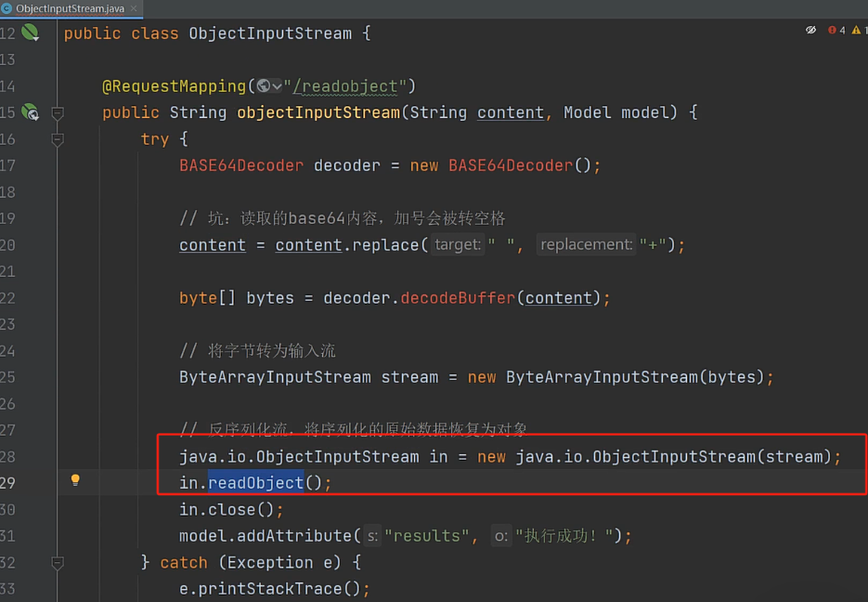This screenshot has width=868, height=602.
Task: Click the globe icon in the RequestMapping annotation
Action: tap(265, 86)
